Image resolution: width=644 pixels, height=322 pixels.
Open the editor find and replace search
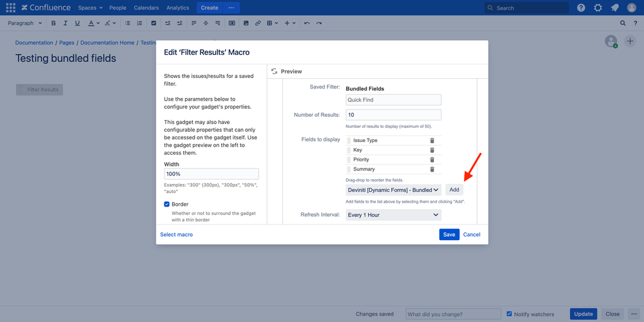623,23
